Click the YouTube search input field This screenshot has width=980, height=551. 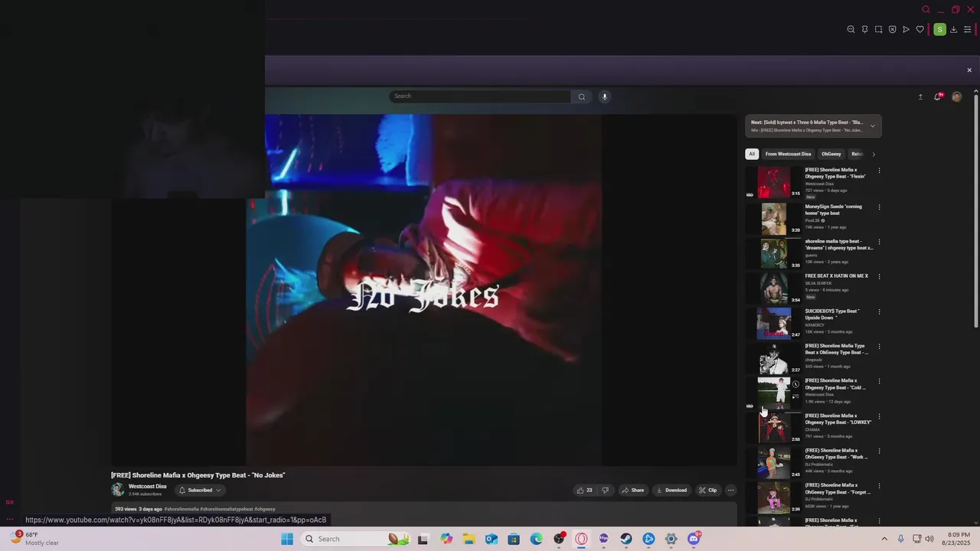(480, 96)
